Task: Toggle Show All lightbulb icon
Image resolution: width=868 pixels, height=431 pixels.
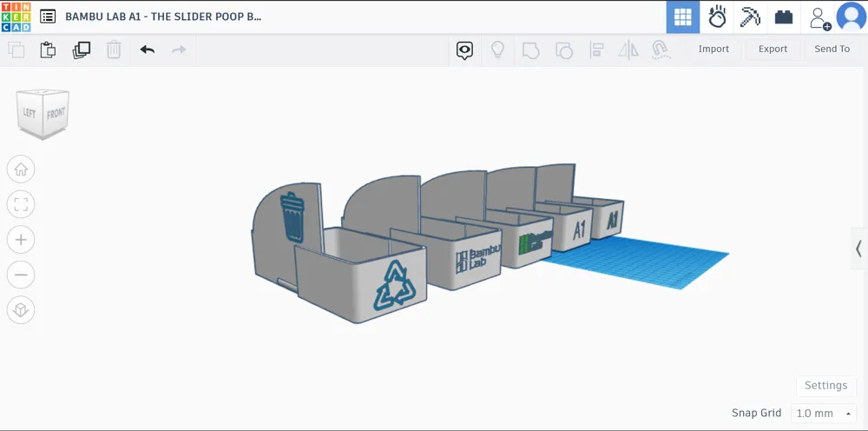Action: (x=497, y=50)
